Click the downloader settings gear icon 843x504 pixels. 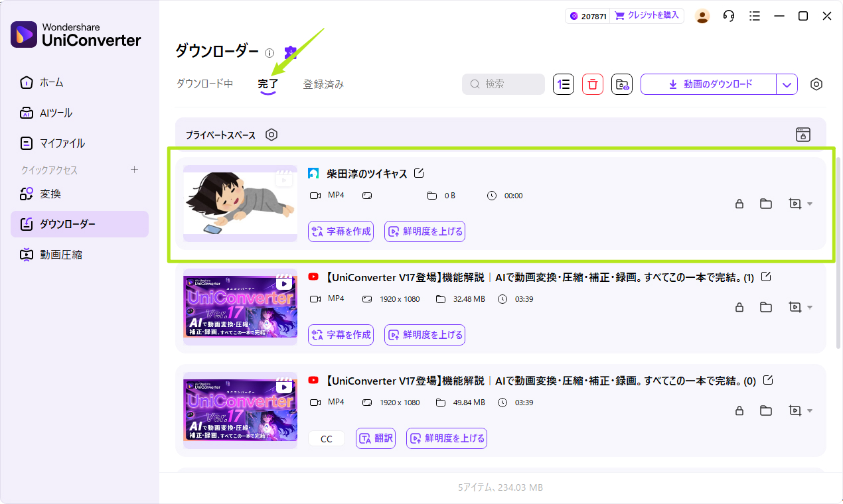click(x=816, y=84)
